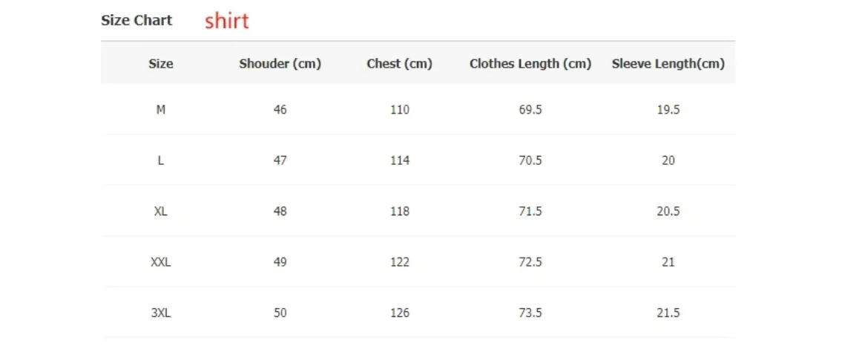
Task: Click clothes length value 69.5
Action: click(x=530, y=110)
